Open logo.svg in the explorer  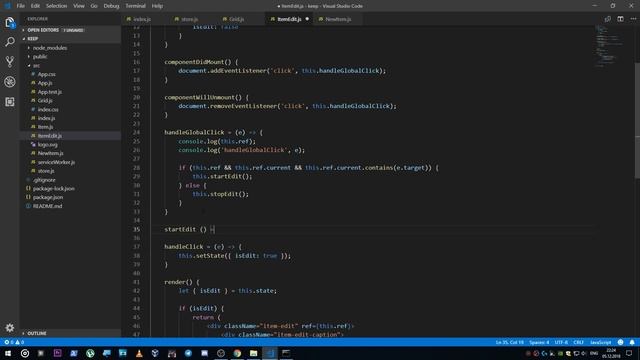click(47, 144)
